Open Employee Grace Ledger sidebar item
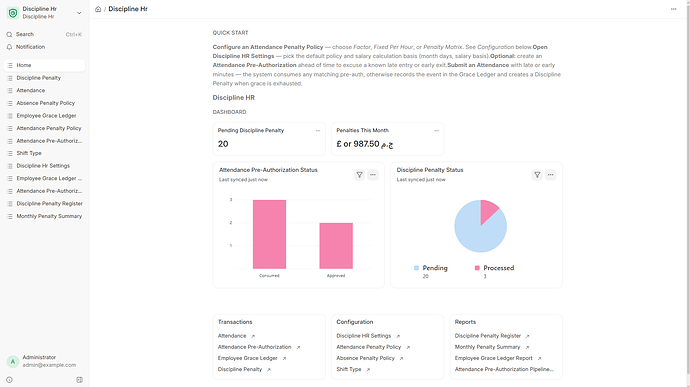This screenshot has width=690, height=387. click(x=44, y=116)
